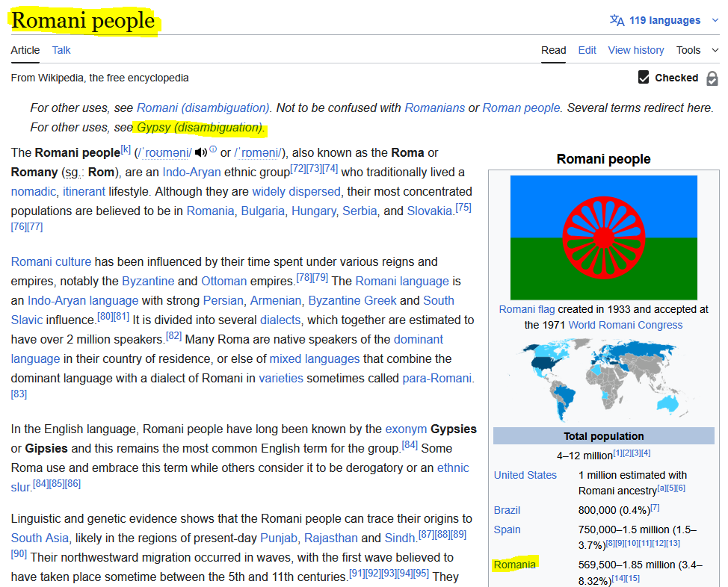
Task: Open the Persian link
Action: click(223, 301)
